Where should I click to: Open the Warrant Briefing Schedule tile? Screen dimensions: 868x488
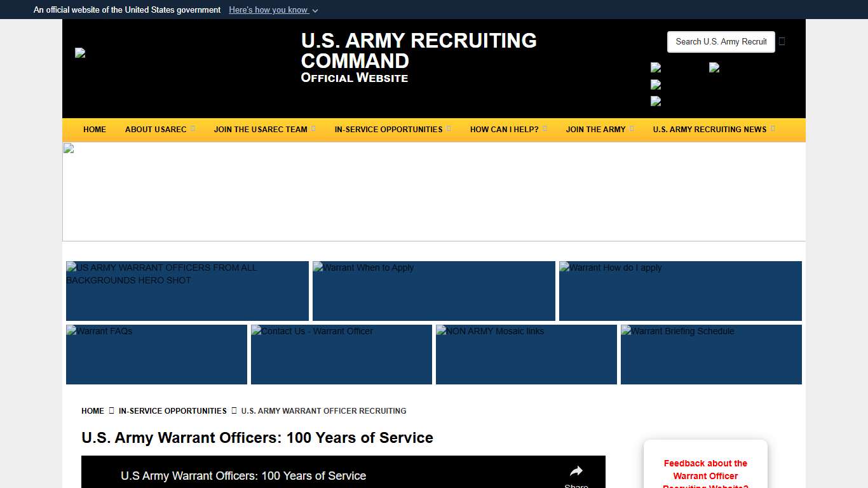click(711, 354)
